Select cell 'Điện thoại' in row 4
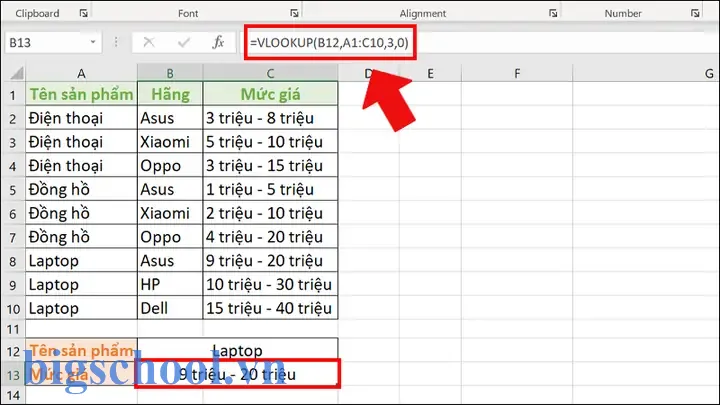Screen dimensions: 720x405 point(81,166)
